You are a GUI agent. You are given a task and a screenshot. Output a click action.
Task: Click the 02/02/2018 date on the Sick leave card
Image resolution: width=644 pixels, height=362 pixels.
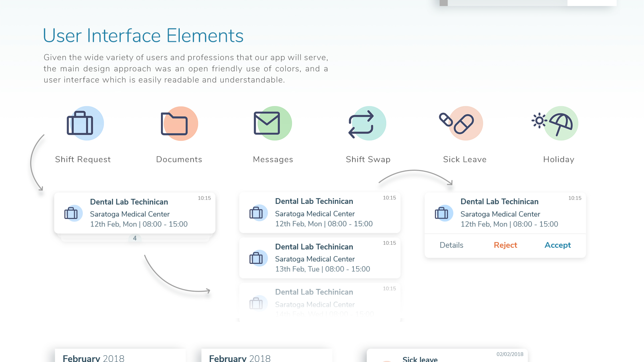pyautogui.click(x=510, y=354)
